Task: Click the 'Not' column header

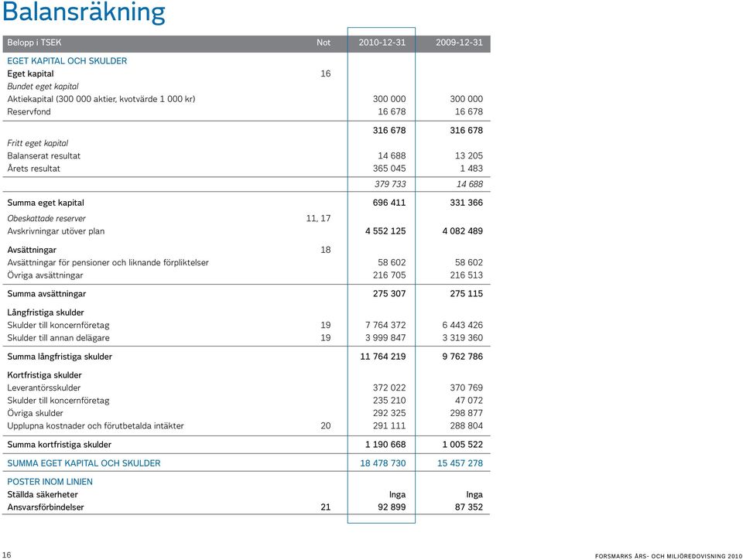Action: pos(324,43)
